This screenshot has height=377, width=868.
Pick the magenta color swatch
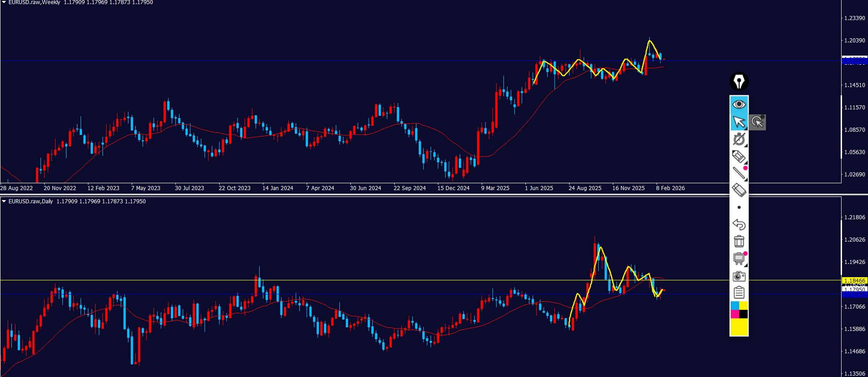[734, 314]
